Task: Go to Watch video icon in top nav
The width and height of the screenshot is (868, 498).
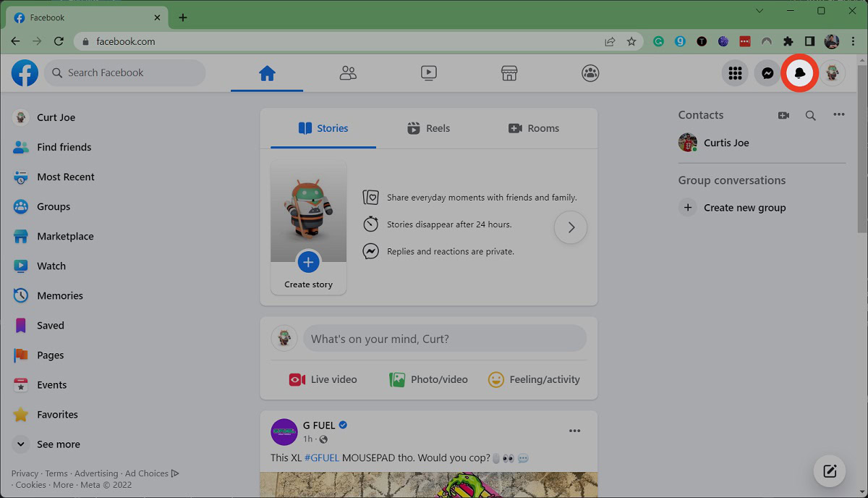Action: click(429, 73)
